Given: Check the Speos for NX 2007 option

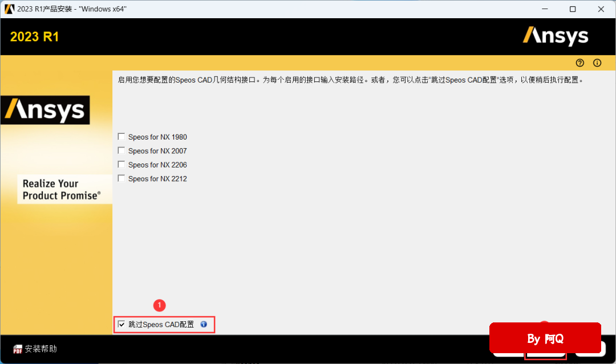Looking at the screenshot, I should click(x=121, y=150).
